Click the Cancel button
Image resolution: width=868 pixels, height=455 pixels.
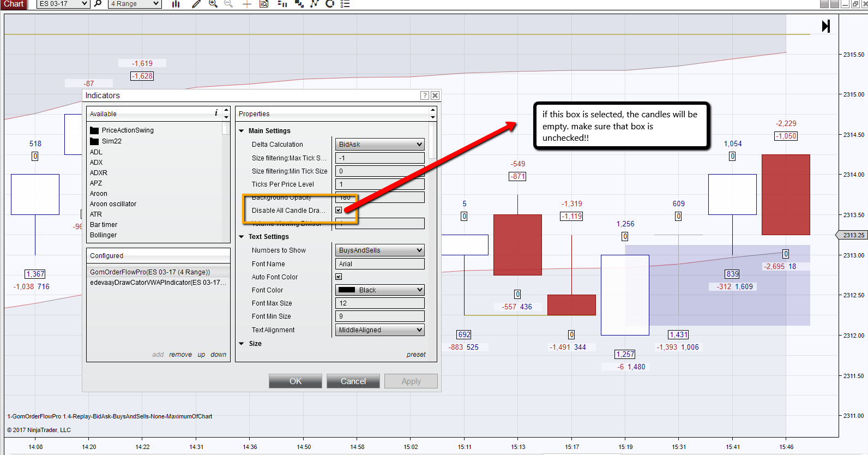click(x=353, y=381)
